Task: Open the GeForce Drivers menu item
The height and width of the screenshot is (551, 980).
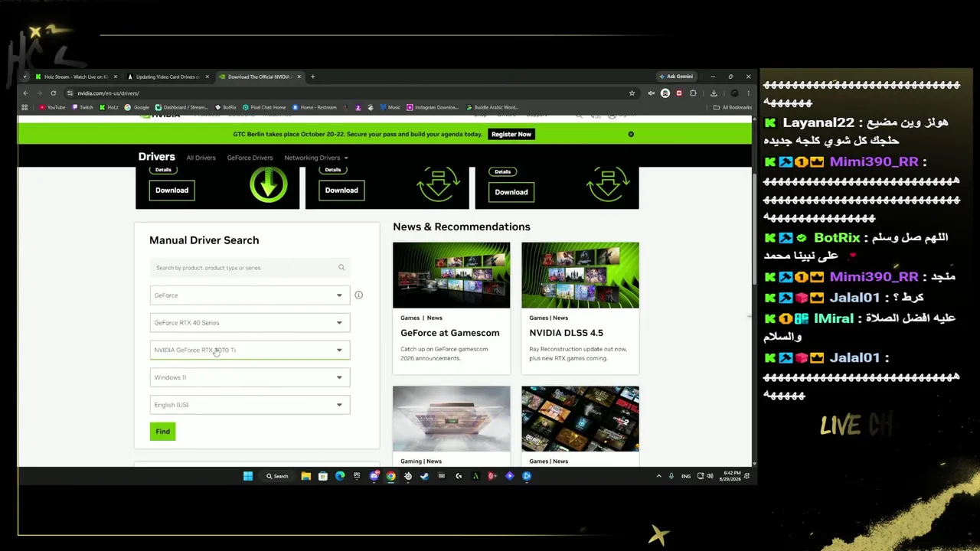Action: [x=250, y=158]
